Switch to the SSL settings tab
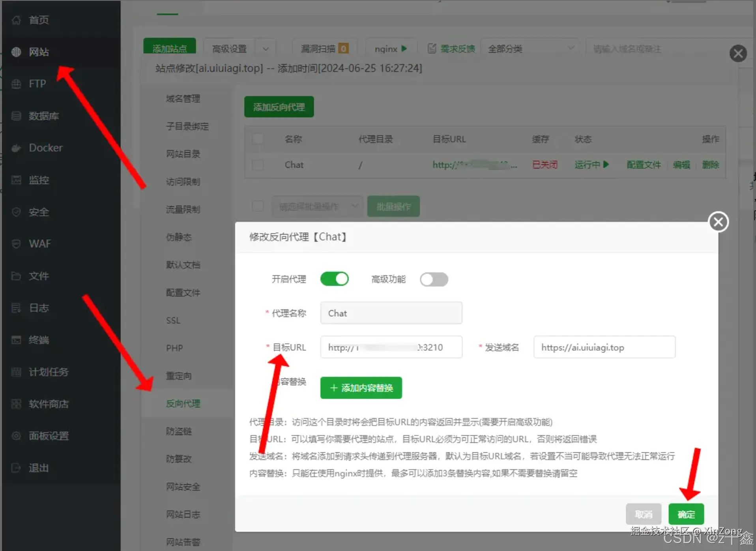 [173, 320]
